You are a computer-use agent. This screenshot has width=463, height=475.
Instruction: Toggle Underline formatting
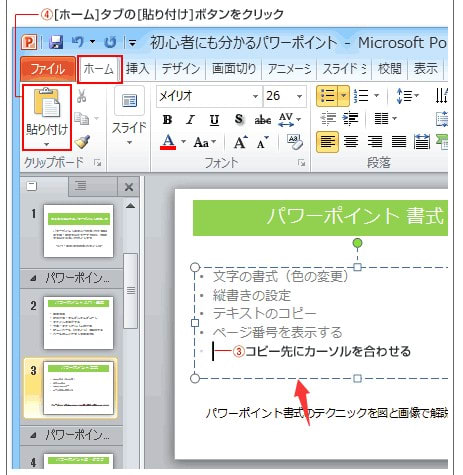click(x=214, y=120)
